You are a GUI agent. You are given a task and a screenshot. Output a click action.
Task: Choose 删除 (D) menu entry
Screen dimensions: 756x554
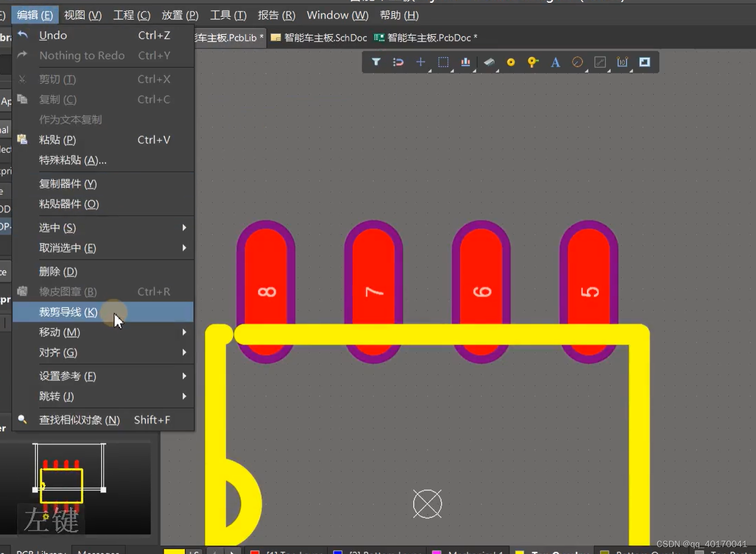click(x=103, y=271)
